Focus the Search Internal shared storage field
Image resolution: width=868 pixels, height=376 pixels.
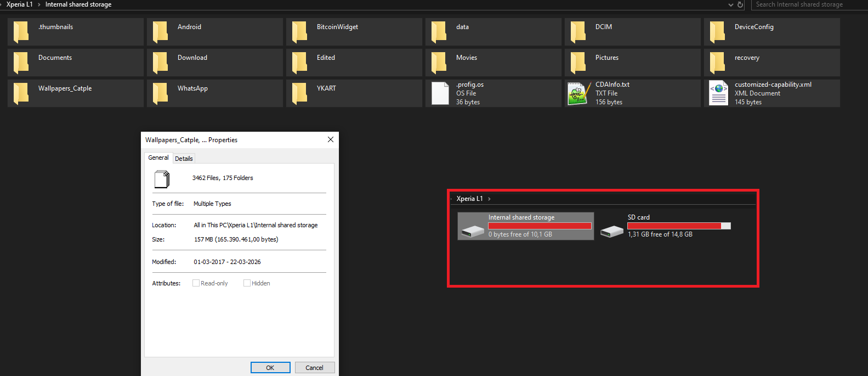click(809, 4)
